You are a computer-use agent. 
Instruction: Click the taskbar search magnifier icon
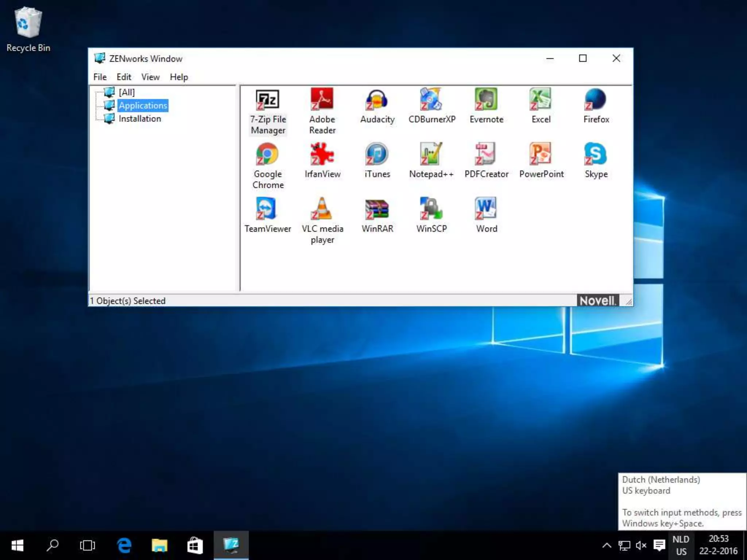[x=53, y=545]
